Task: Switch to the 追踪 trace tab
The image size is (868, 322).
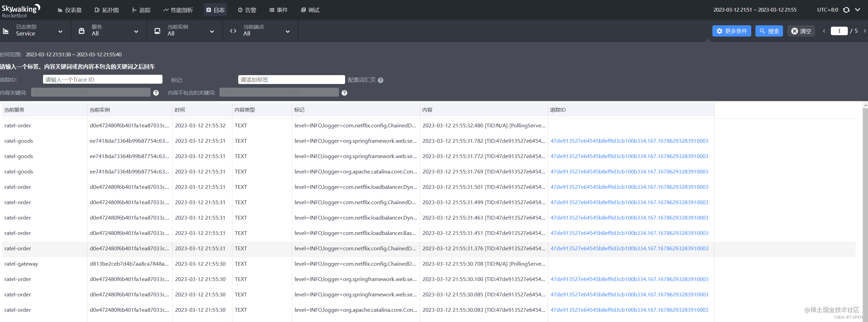Action: pos(141,10)
